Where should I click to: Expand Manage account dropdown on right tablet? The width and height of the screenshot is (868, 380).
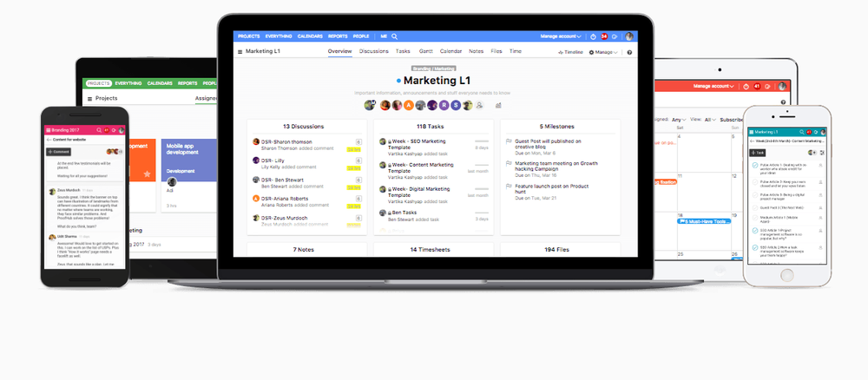coord(714,86)
